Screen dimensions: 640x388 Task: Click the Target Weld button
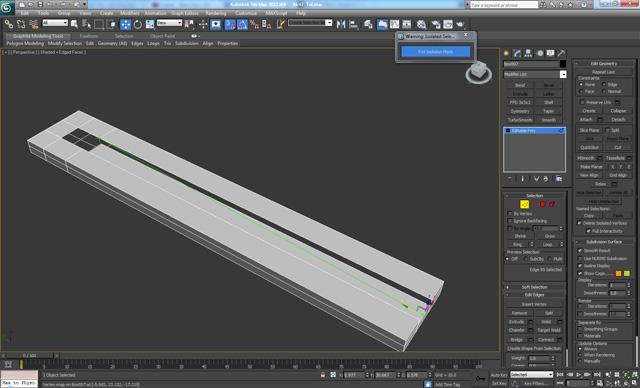(549, 330)
